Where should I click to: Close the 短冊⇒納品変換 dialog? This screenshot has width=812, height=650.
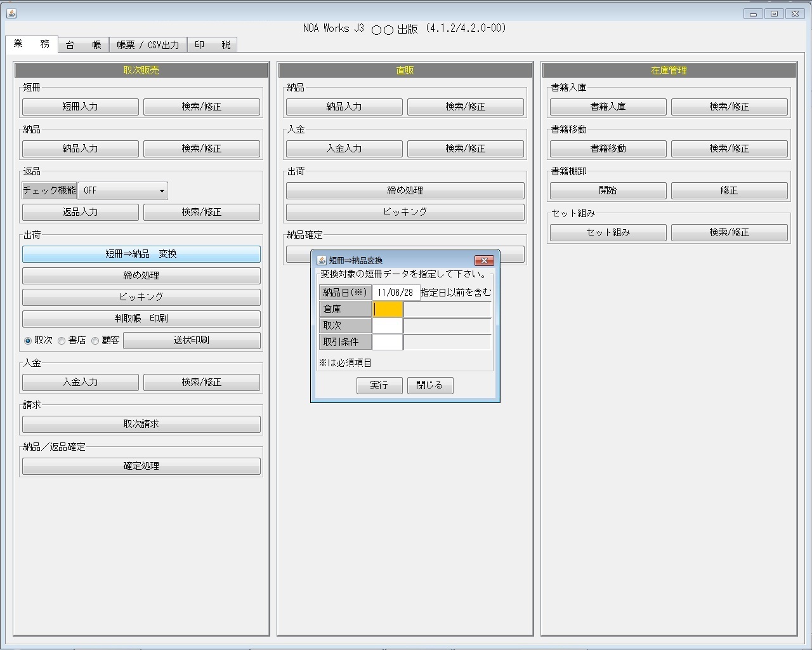(484, 260)
